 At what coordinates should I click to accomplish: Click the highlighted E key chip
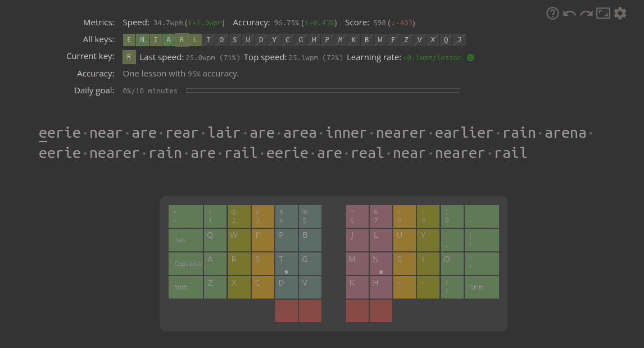click(129, 39)
